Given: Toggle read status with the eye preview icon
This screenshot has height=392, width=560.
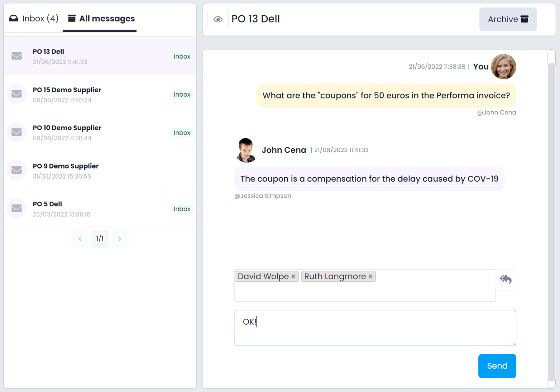Looking at the screenshot, I should [218, 19].
